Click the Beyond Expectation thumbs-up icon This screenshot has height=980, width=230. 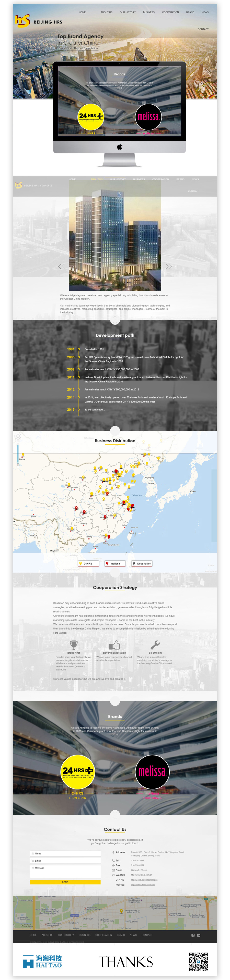(x=114, y=645)
